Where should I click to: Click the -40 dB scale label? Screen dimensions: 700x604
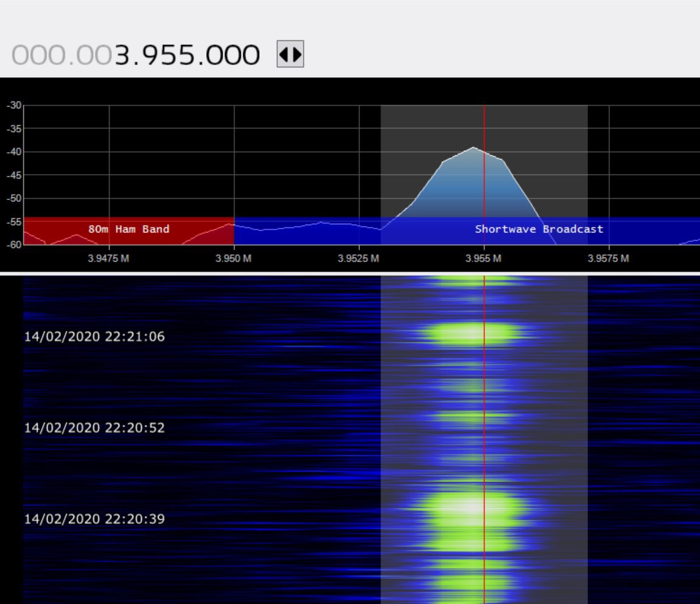[x=14, y=152]
